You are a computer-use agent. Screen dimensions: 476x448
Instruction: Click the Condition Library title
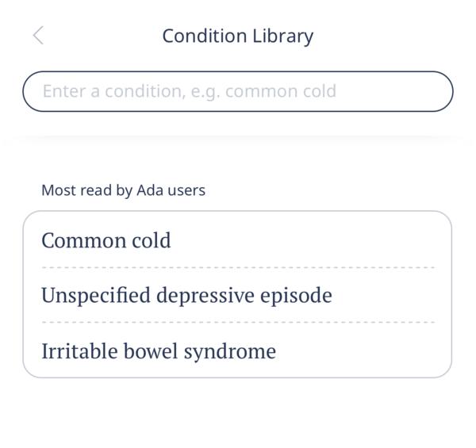[238, 36]
